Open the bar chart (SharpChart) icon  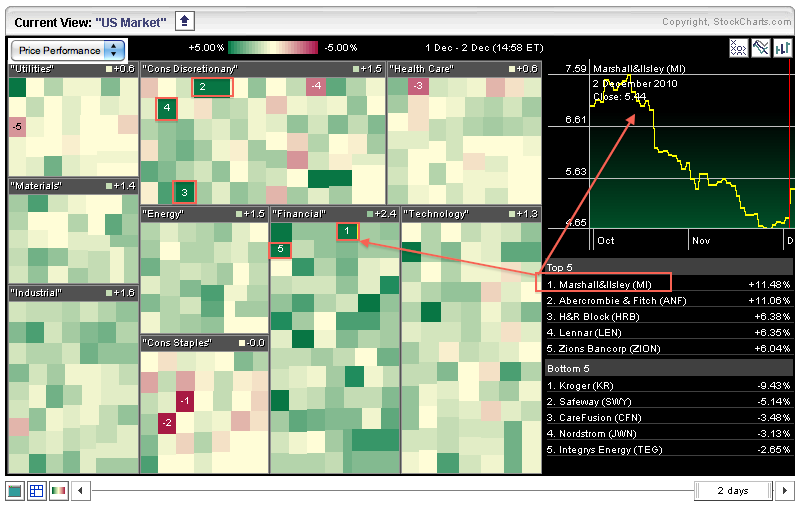[x=782, y=48]
